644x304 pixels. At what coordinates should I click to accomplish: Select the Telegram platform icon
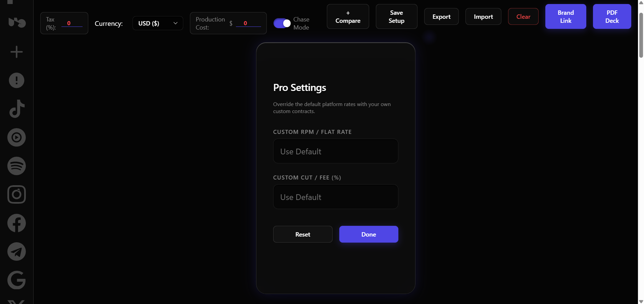point(16,252)
